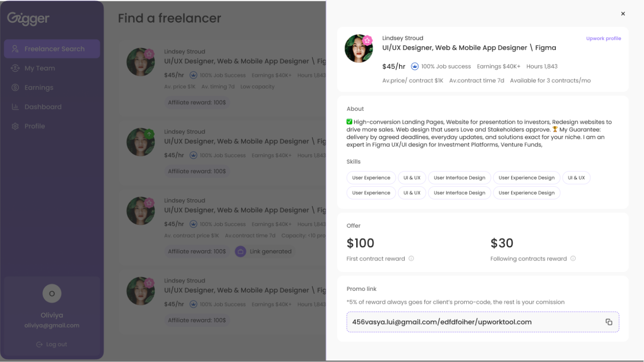Screen dimensions: 644x362
Task: Click the My Team icon in sidebar
Action: tap(15, 68)
